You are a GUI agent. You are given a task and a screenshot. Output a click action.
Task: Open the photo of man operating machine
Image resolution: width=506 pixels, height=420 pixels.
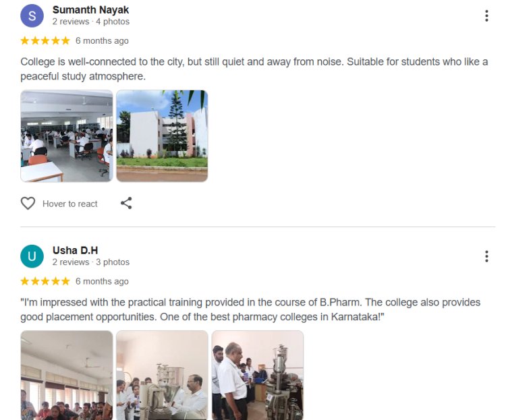(x=162, y=375)
